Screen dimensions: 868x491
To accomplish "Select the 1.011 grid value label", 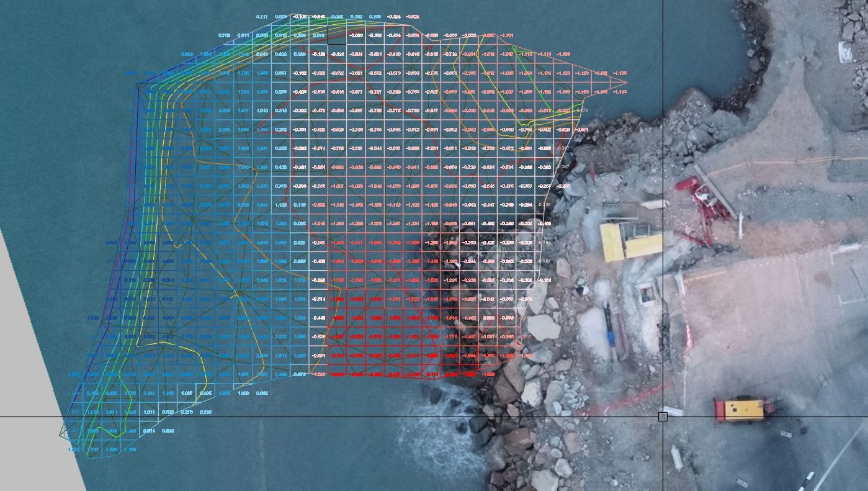I will [149, 412].
